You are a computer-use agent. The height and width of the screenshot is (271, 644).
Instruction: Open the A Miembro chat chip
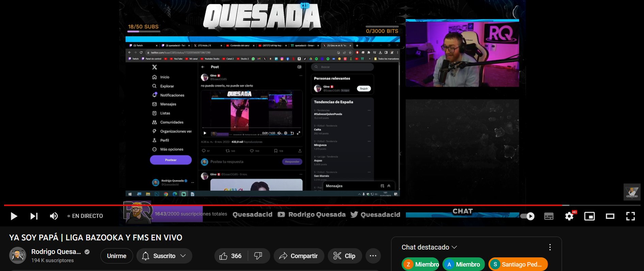(x=464, y=265)
